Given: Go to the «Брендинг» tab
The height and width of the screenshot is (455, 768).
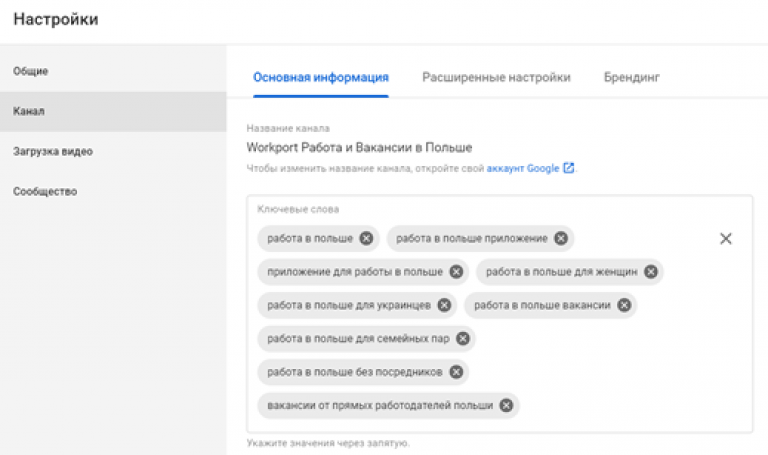Looking at the screenshot, I should pyautogui.click(x=631, y=77).
